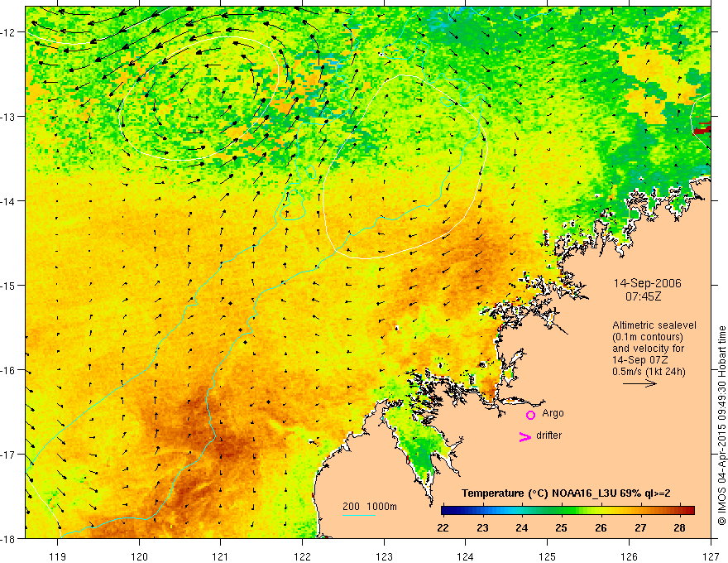
Task: Click the 'drifter' legend label
Action: [548, 435]
